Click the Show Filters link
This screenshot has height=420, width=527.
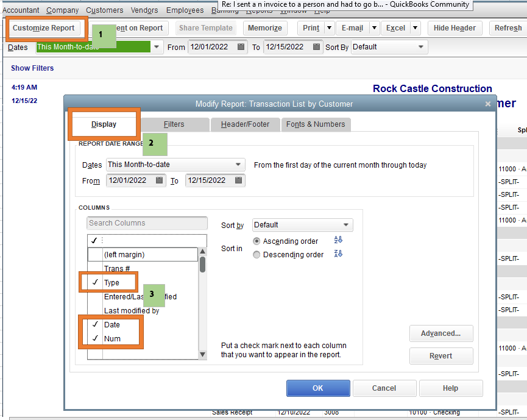coord(32,68)
